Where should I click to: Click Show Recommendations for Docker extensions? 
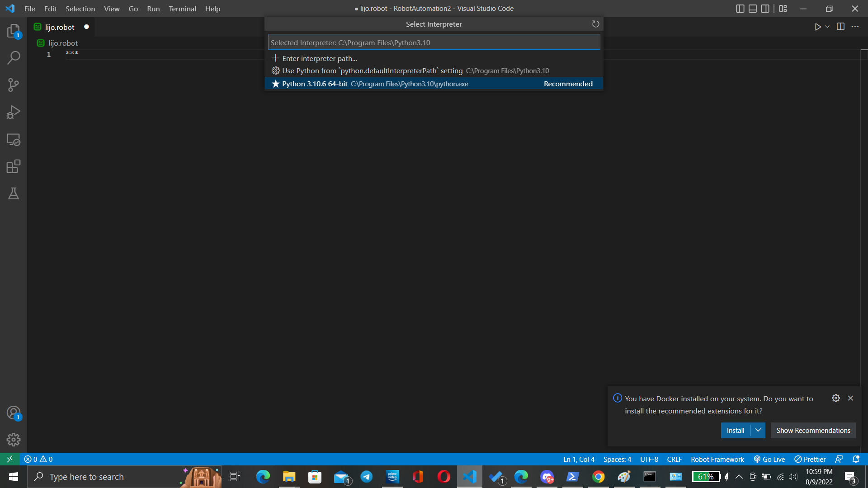(812, 430)
